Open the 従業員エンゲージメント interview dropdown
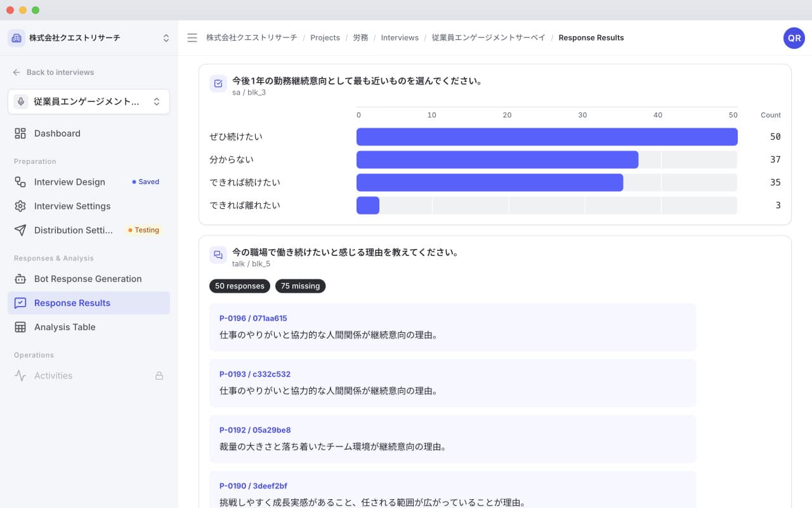This screenshot has height=508, width=812. click(x=89, y=102)
